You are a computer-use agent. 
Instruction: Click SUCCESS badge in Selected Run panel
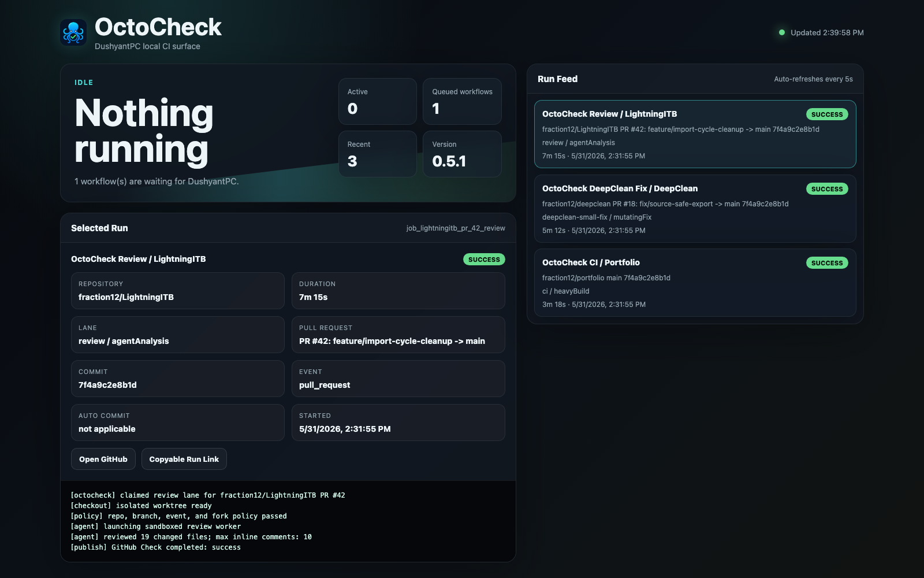pyautogui.click(x=484, y=260)
